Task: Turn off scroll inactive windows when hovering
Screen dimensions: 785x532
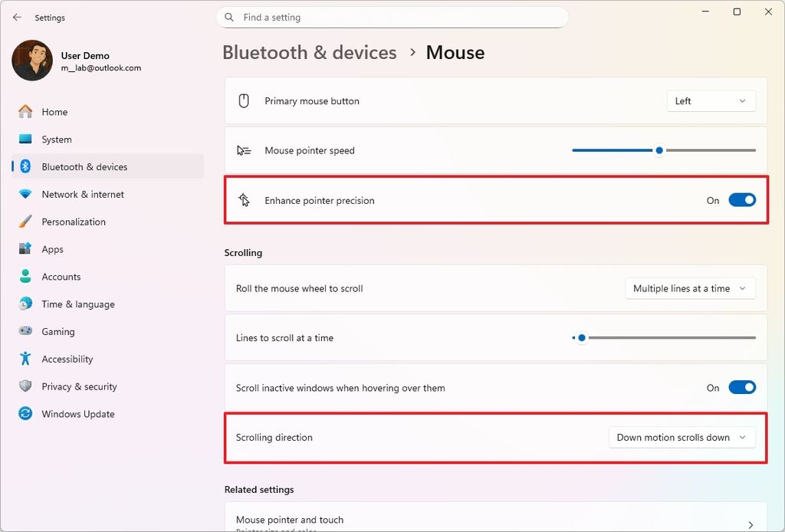Action: click(741, 387)
